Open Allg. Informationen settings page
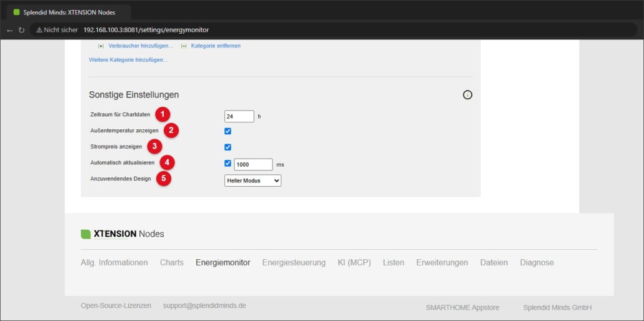This screenshot has height=321, width=644. (114, 263)
